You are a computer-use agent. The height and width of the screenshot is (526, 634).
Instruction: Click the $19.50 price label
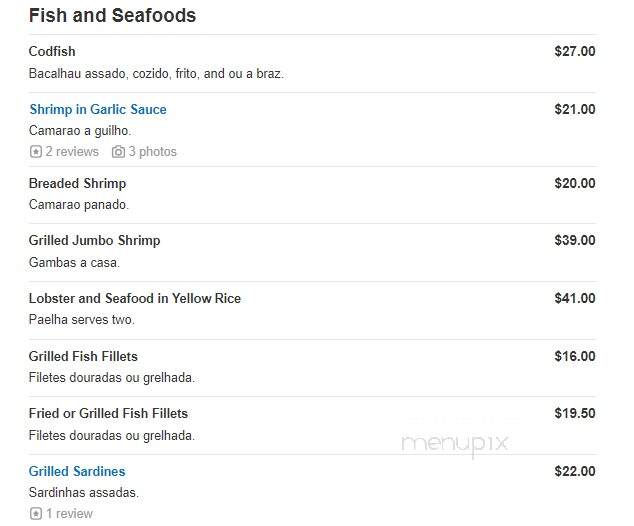575,413
